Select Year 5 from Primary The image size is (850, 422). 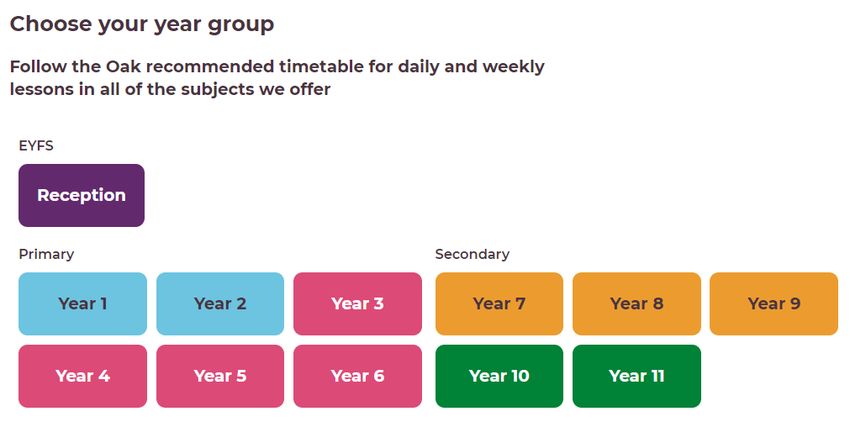click(x=220, y=376)
